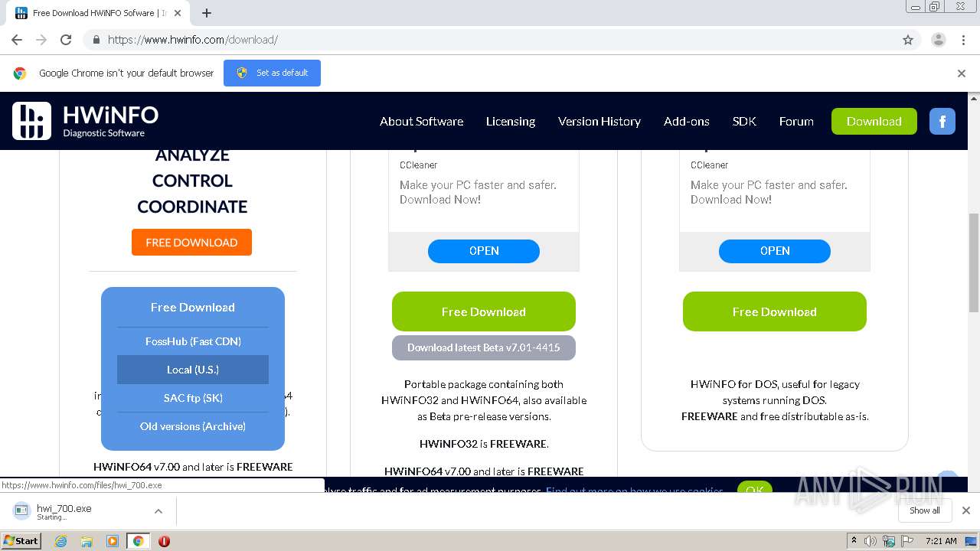Launch media player from taskbar
Screen dimensions: 980x551
point(113,541)
